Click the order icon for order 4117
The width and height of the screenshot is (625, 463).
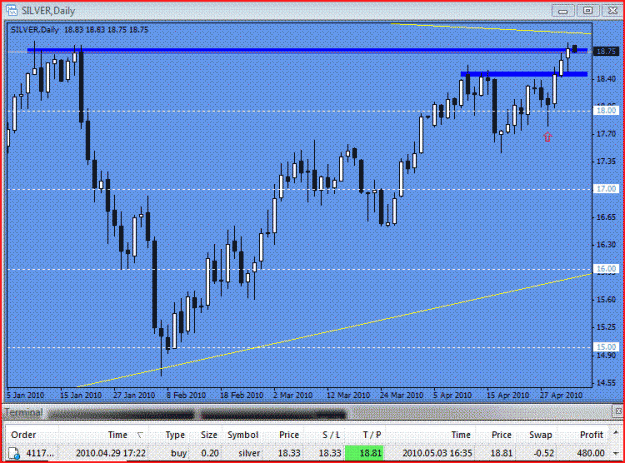14,453
